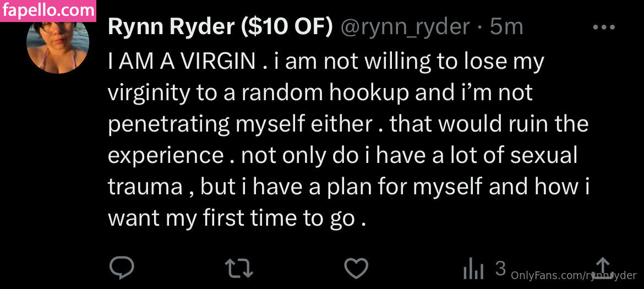Click the reply speech bubble icon

tap(122, 268)
